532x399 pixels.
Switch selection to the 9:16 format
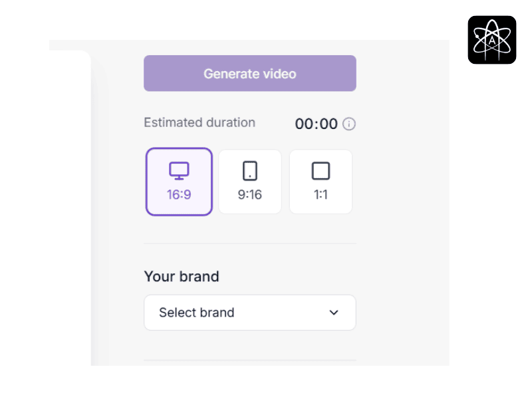tap(249, 182)
